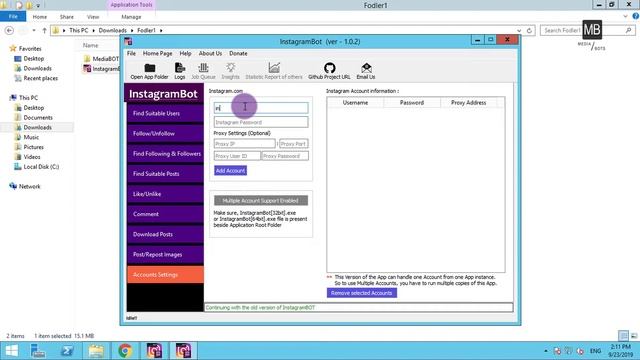The height and width of the screenshot is (360, 640).
Task: Open the Logs toolbar icon
Action: tap(180, 71)
